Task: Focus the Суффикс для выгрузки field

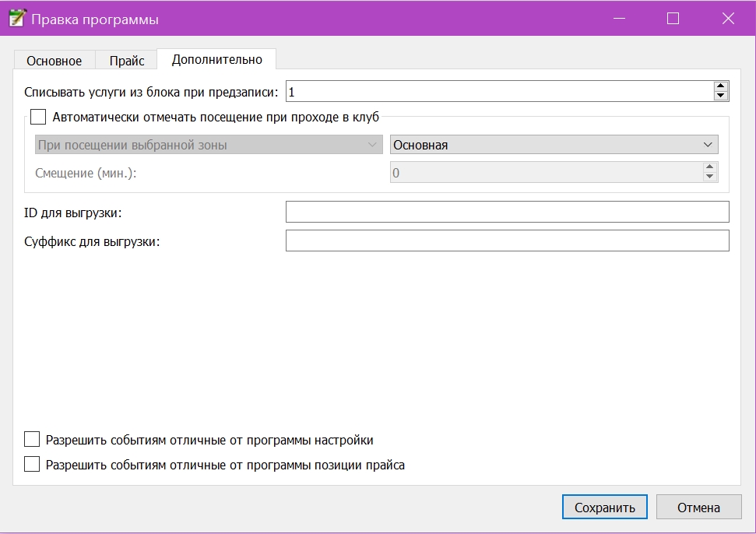Action: click(507, 241)
